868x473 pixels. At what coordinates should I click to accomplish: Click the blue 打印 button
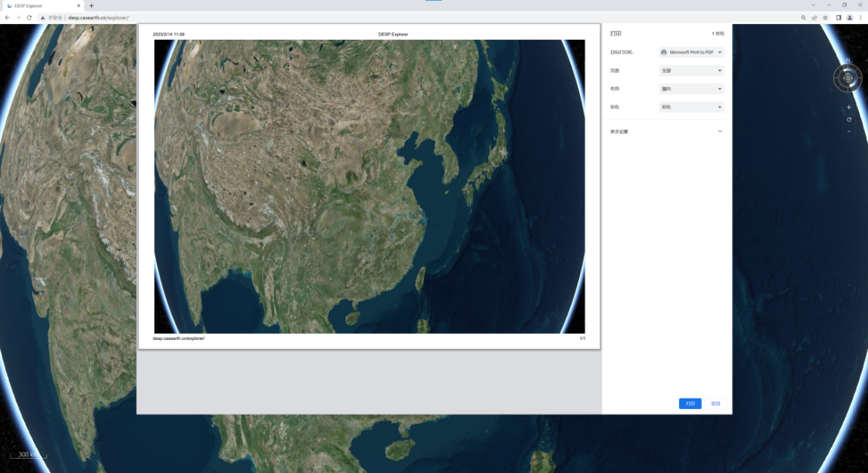pyautogui.click(x=690, y=404)
